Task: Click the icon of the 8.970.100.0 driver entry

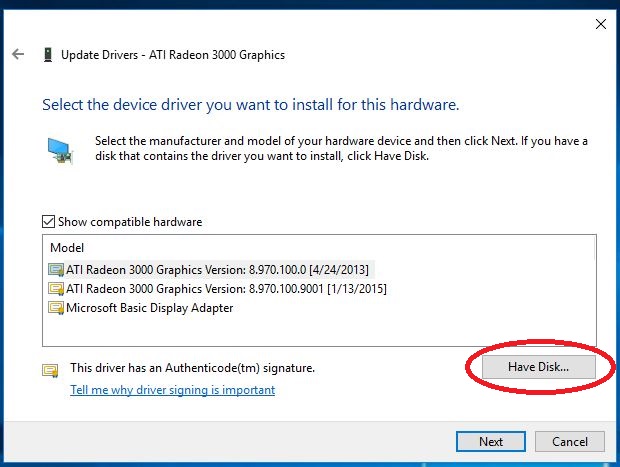Action: click(56, 269)
